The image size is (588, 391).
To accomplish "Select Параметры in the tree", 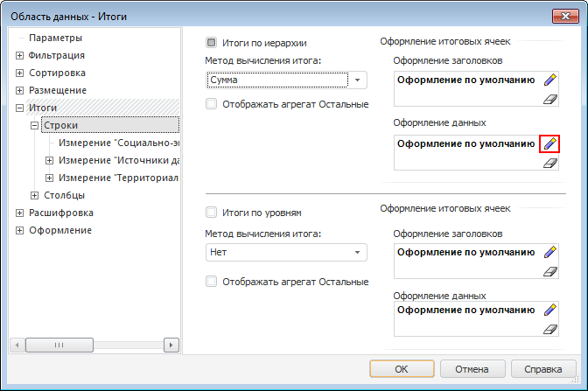I will tap(55, 38).
